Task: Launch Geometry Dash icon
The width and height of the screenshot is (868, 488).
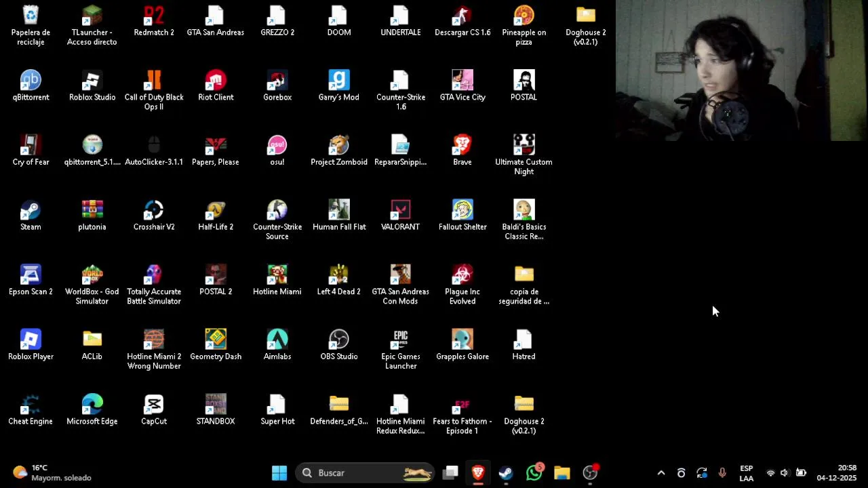Action: point(216,345)
